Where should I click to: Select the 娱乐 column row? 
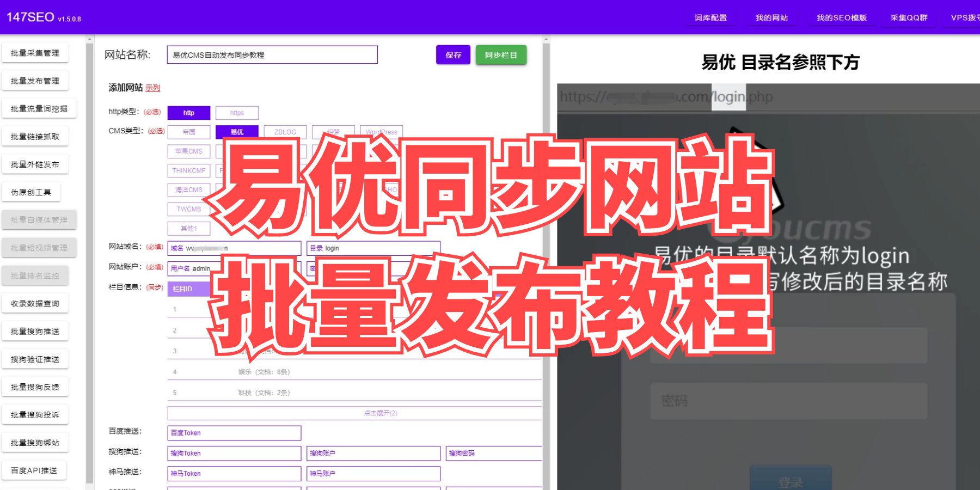point(354,372)
